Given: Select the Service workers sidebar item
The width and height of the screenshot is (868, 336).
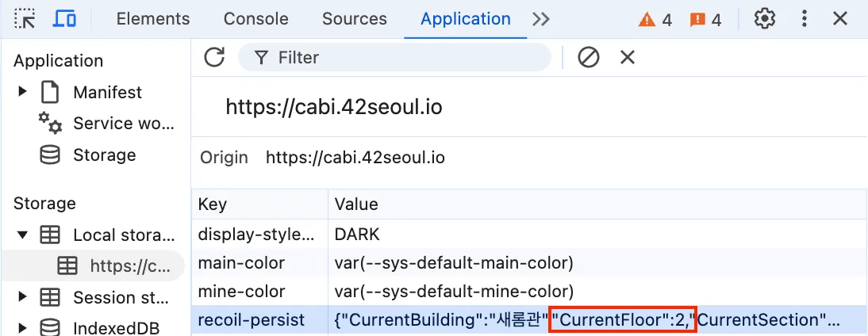Looking at the screenshot, I should point(106,124).
